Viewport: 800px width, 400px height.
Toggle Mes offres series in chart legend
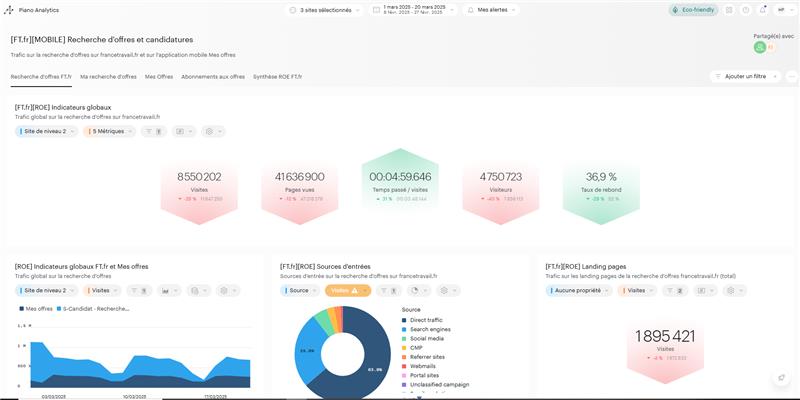click(x=36, y=309)
